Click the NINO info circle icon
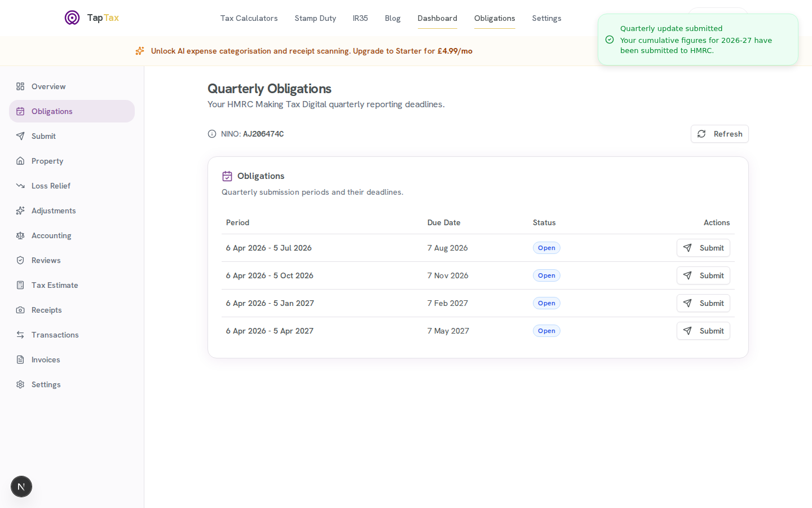Image resolution: width=812 pixels, height=508 pixels. [x=212, y=134]
